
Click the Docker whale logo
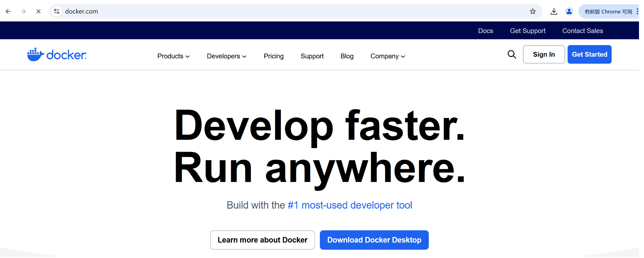(57, 55)
